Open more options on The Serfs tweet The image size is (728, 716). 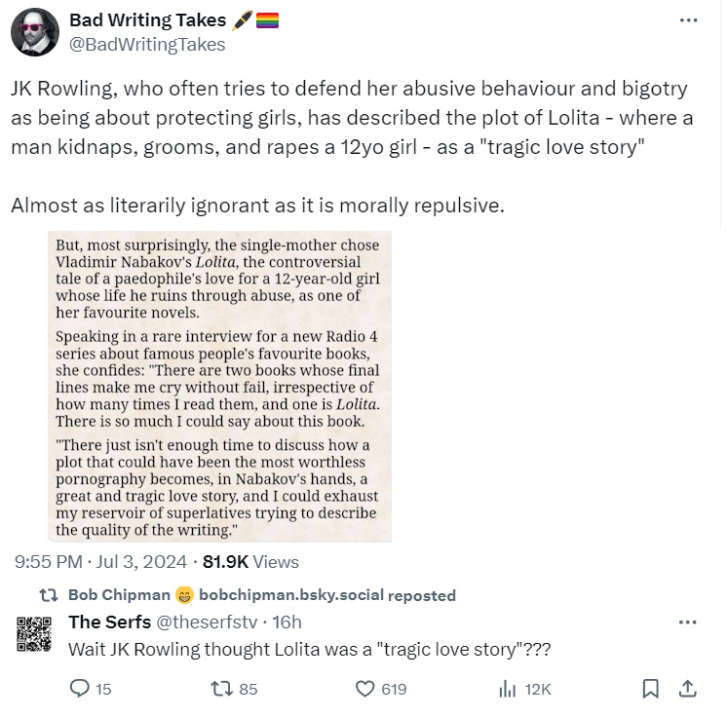(688, 622)
